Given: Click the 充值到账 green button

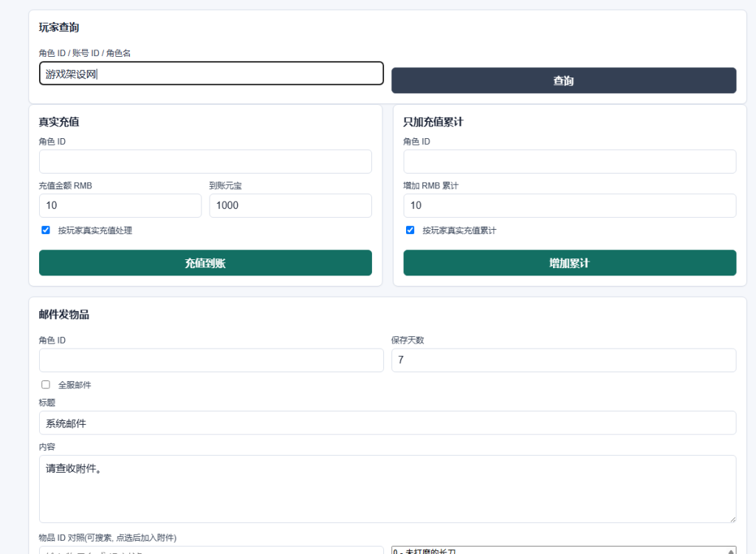Looking at the screenshot, I should pos(205,263).
